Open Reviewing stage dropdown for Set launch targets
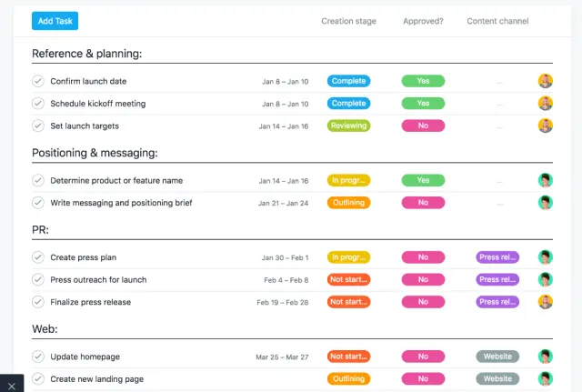 (x=348, y=126)
